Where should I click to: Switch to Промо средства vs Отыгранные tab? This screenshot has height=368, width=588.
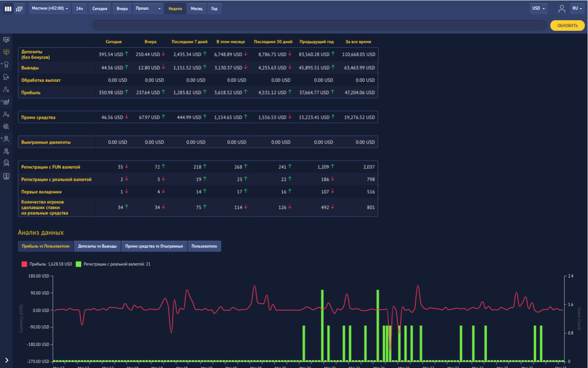[x=154, y=246]
